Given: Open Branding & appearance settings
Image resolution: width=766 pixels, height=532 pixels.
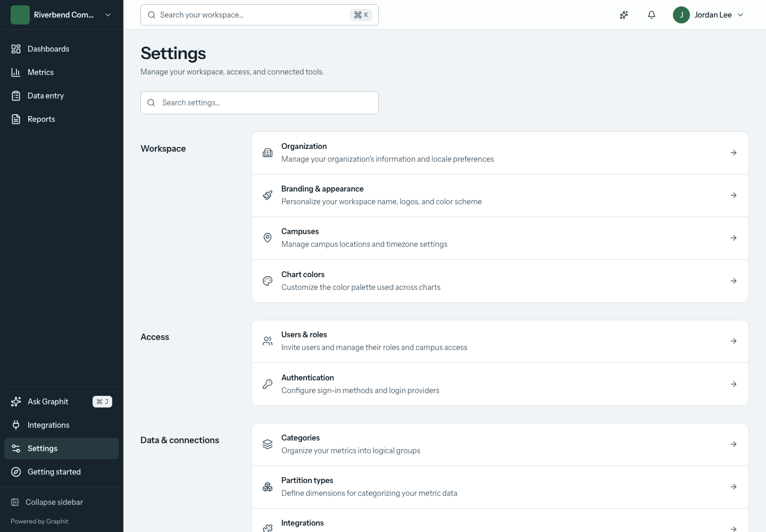Looking at the screenshot, I should pos(500,195).
